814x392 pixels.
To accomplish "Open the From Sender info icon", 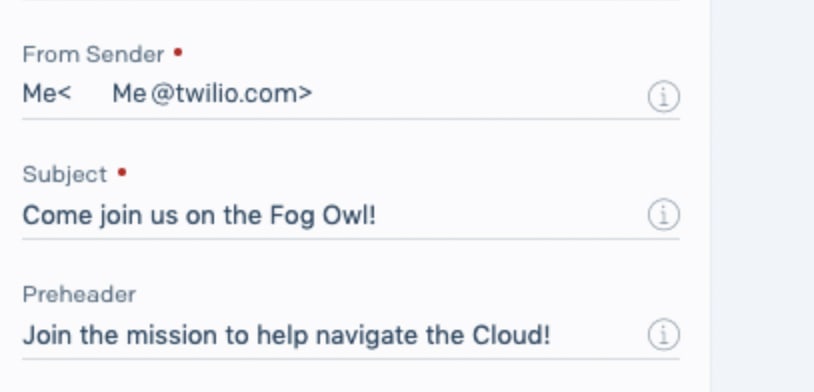I will click(x=663, y=97).
